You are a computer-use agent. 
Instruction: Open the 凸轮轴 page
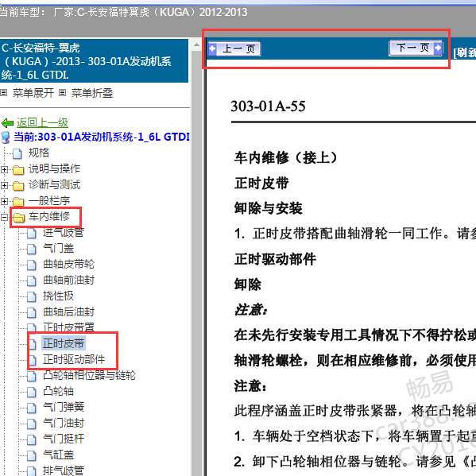tap(58, 391)
